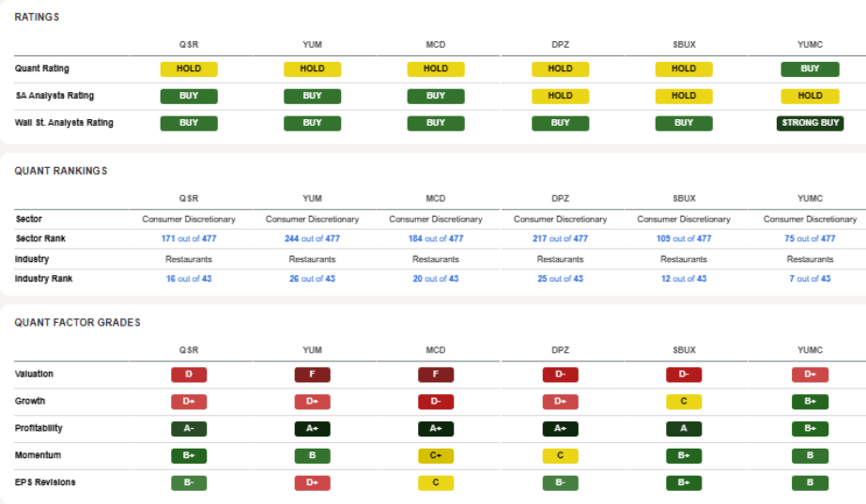Open MCD sector rank 184 out of 477
This screenshot has width=866, height=504.
pyautogui.click(x=436, y=238)
